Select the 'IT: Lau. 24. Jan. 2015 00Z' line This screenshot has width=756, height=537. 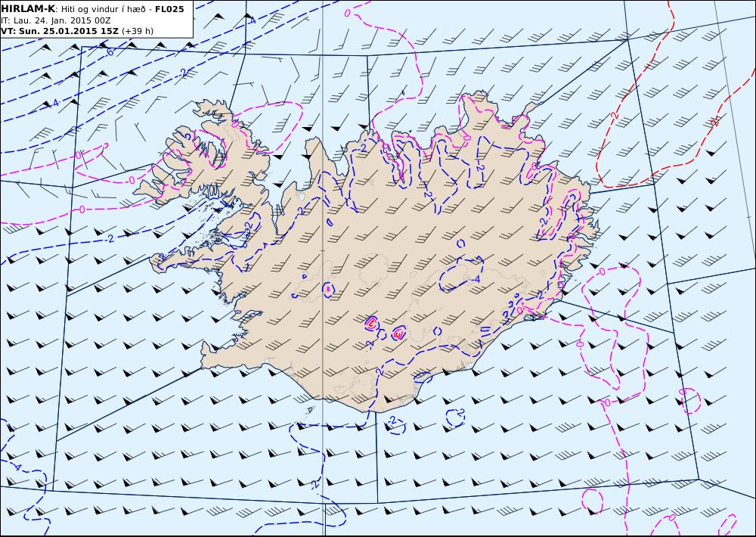coord(56,20)
